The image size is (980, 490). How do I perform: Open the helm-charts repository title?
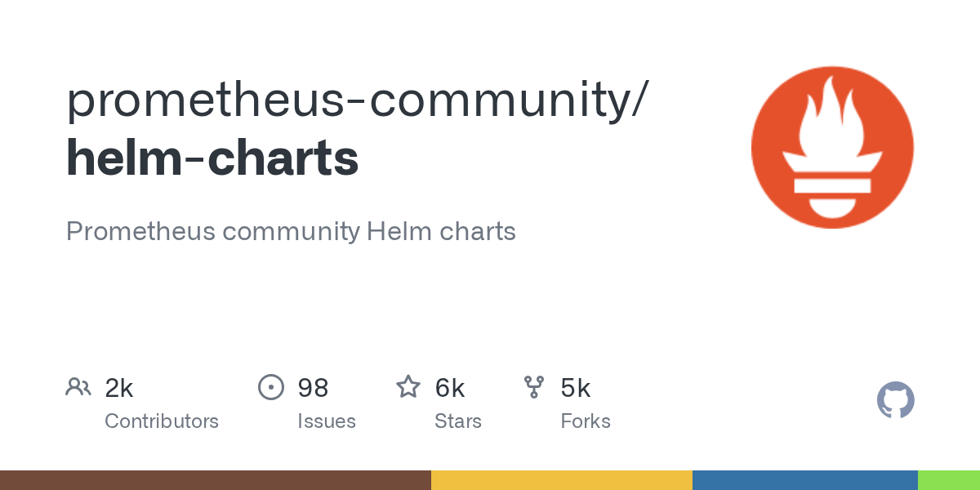pos(212,158)
